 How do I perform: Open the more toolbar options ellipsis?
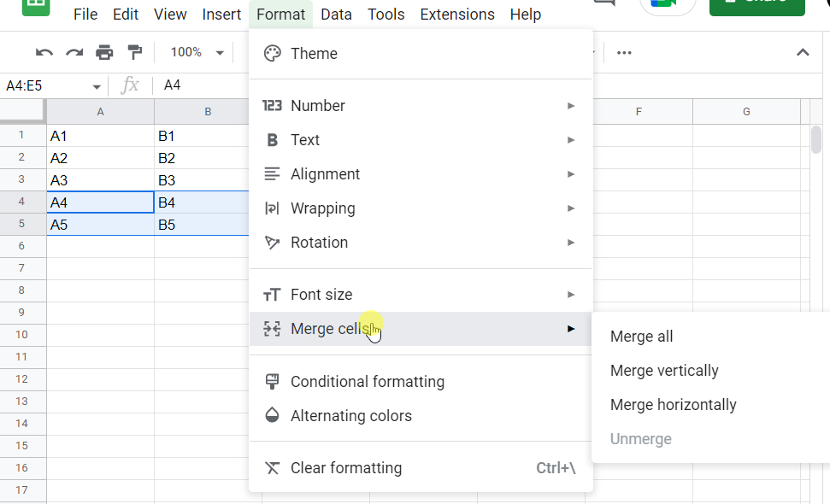pos(623,53)
